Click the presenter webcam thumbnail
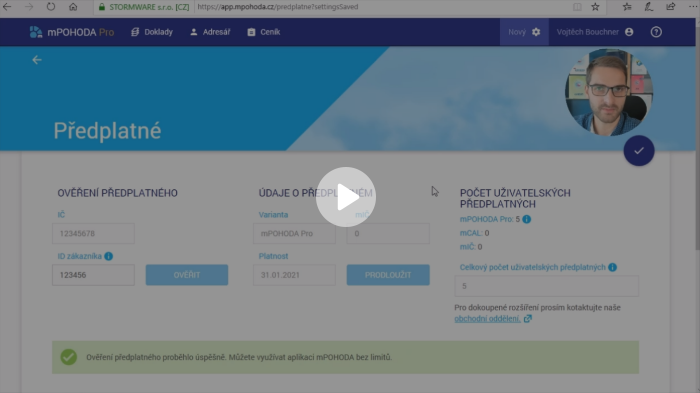 609,92
